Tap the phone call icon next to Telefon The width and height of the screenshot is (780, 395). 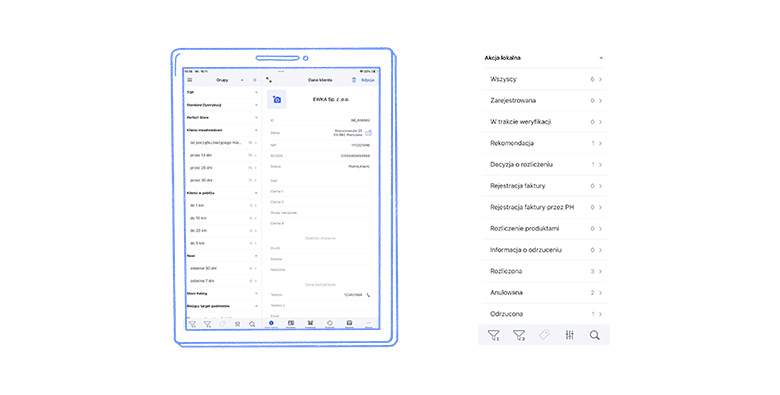[x=368, y=295]
